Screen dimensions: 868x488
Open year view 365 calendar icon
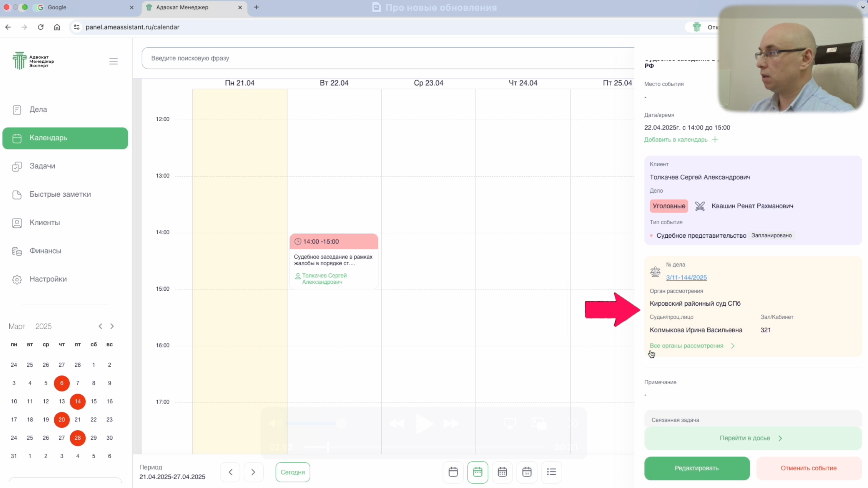click(527, 472)
